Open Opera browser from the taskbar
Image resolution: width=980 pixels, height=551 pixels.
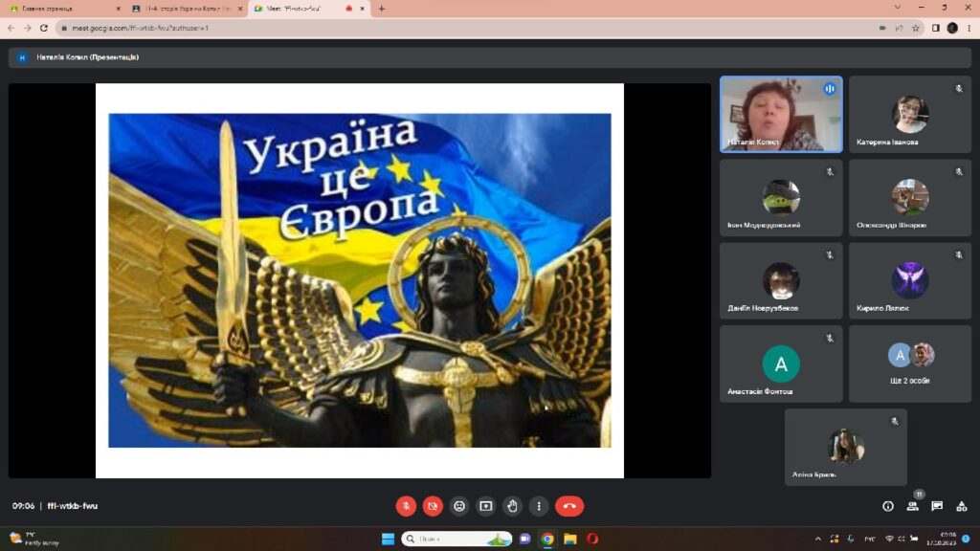[592, 539]
